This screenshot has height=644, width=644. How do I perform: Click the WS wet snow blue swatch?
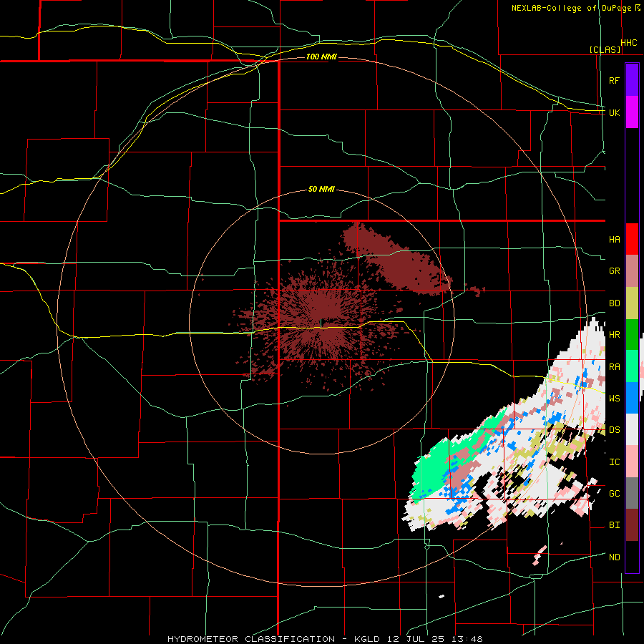(632, 398)
